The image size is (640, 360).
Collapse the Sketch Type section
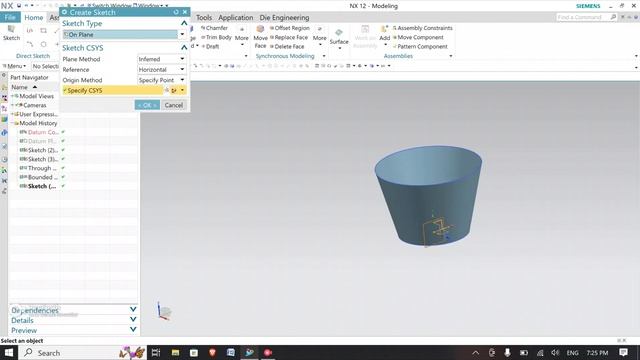184,24
